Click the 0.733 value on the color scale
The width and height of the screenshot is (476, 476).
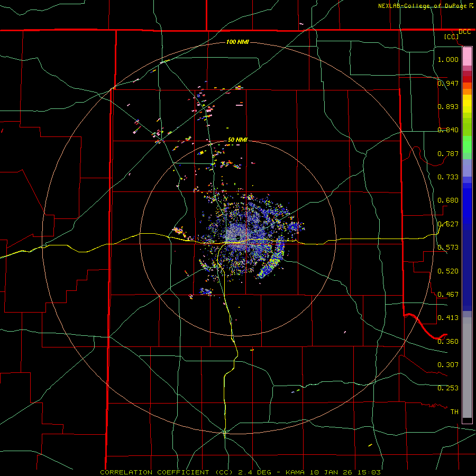[448, 177]
